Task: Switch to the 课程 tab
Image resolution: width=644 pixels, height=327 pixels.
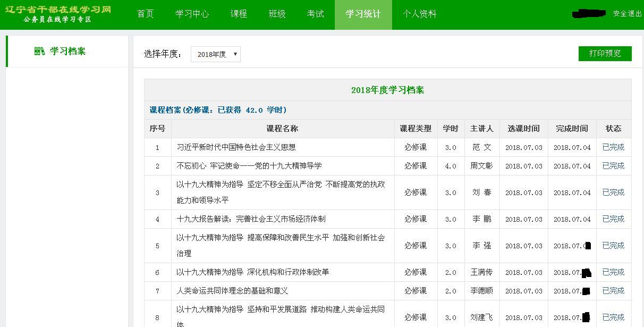Action: pos(239,14)
